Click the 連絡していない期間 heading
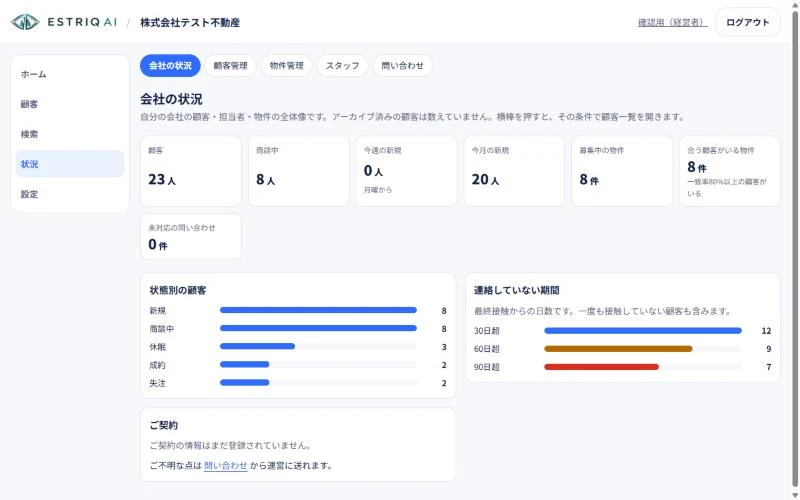 pos(516,290)
